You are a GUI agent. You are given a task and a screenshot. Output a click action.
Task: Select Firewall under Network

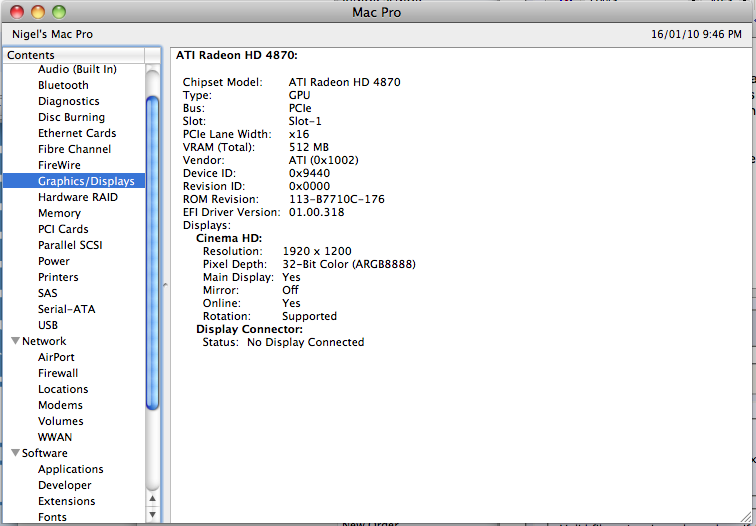58,373
